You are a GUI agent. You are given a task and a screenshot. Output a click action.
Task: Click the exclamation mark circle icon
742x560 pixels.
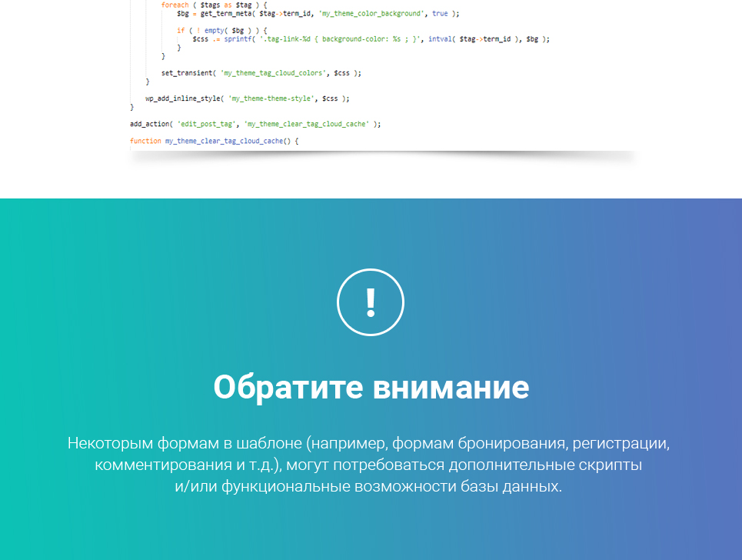click(x=371, y=302)
